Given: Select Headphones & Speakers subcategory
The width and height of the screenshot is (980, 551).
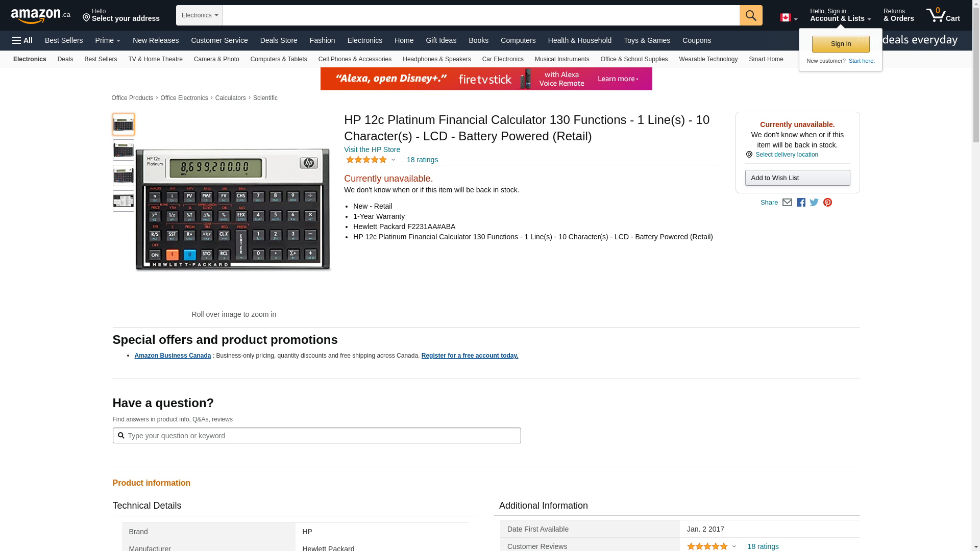Looking at the screenshot, I should tap(436, 59).
